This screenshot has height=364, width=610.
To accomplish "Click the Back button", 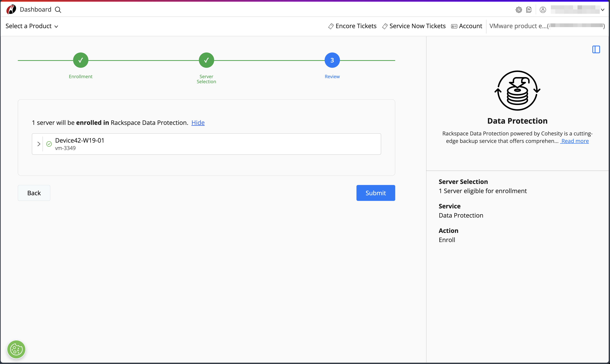I will point(34,193).
